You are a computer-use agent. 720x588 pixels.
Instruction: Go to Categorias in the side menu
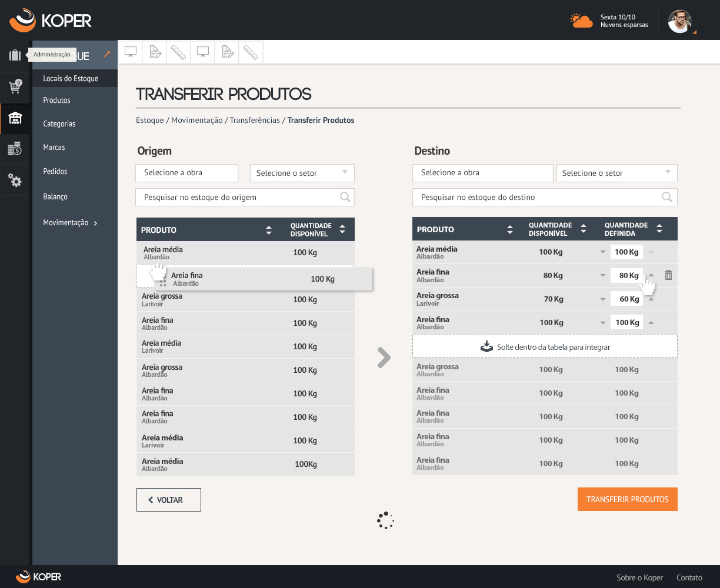click(59, 124)
